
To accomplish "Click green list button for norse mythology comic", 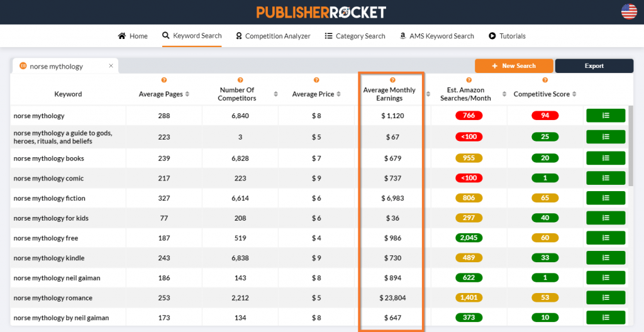I will pyautogui.click(x=606, y=178).
